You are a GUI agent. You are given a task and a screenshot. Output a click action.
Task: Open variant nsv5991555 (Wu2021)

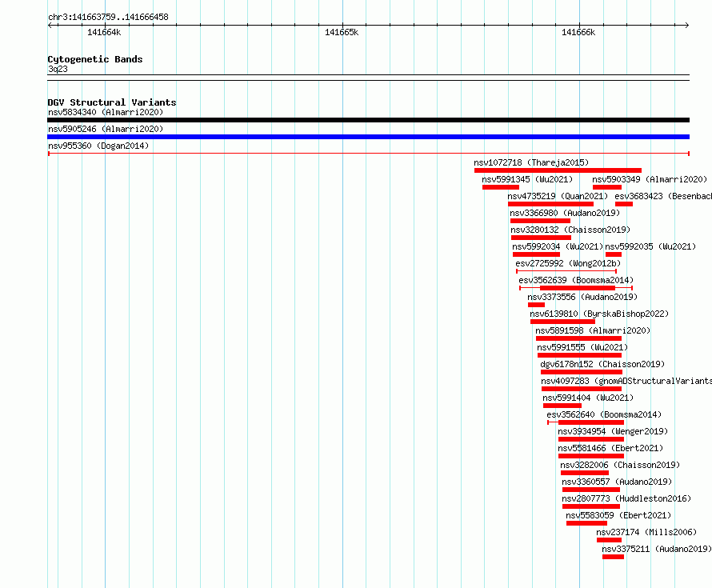click(x=582, y=347)
